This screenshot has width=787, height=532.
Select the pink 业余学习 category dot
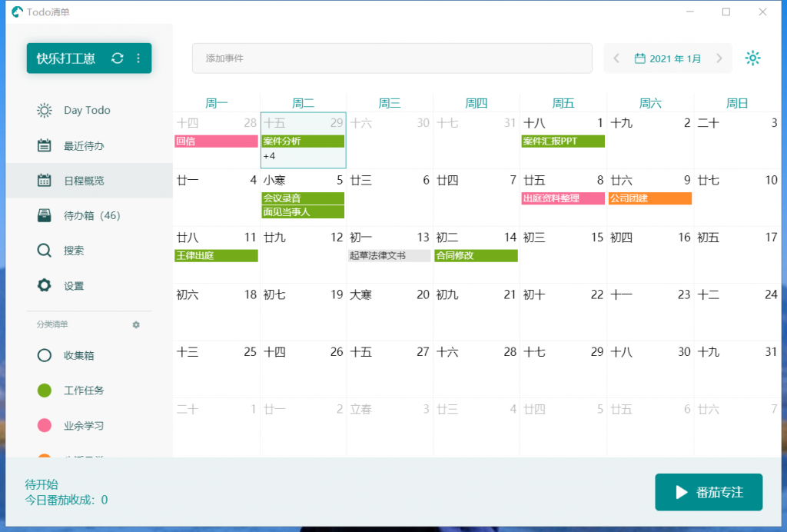[44, 426]
